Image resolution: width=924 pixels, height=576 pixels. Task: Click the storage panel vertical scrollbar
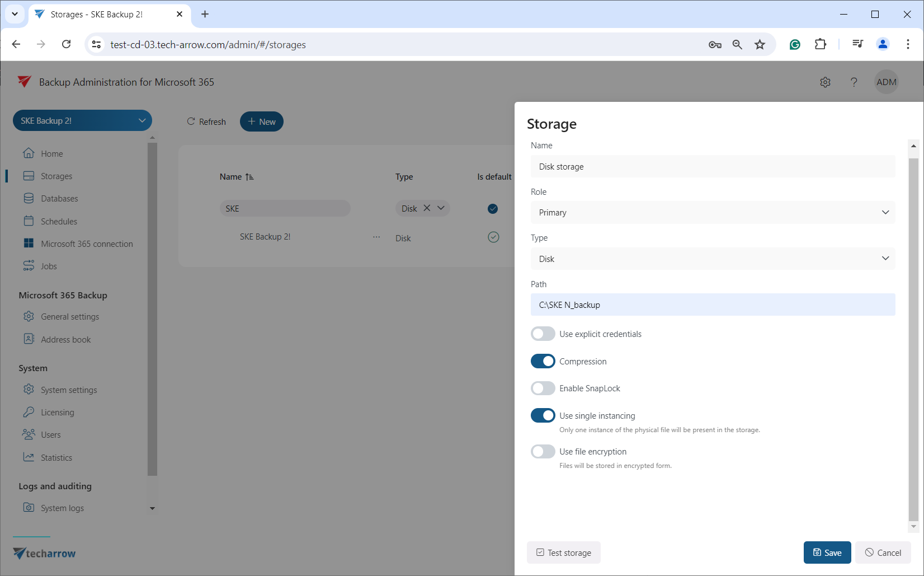[x=913, y=336]
